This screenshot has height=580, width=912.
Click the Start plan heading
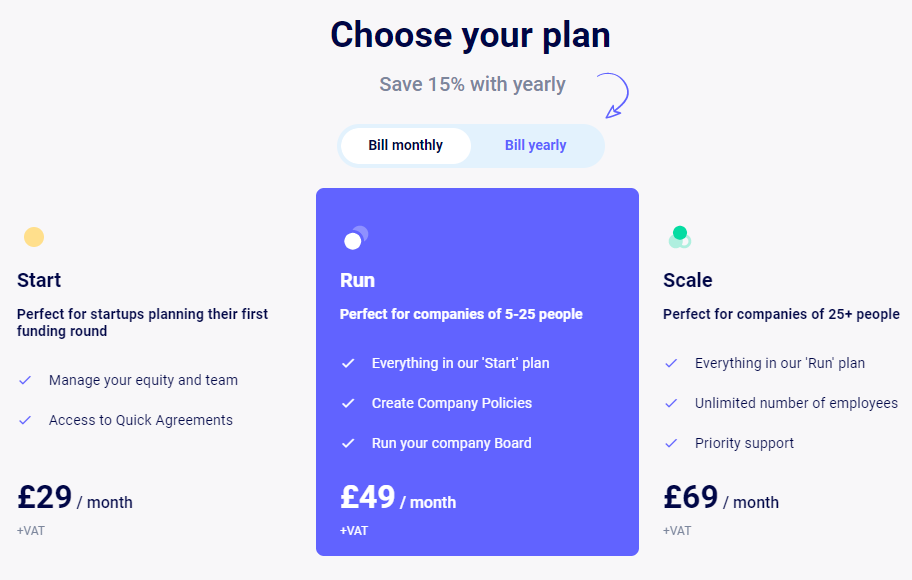39,280
